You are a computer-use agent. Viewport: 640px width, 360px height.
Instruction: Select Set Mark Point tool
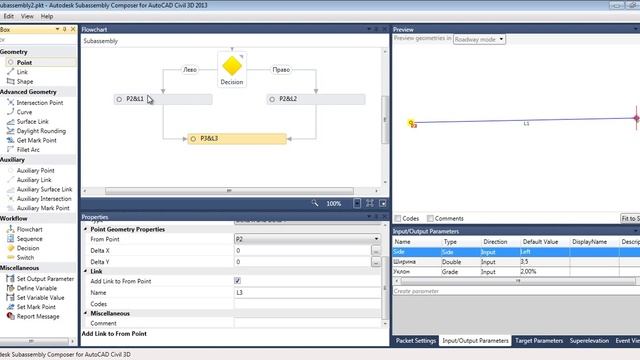(36, 307)
